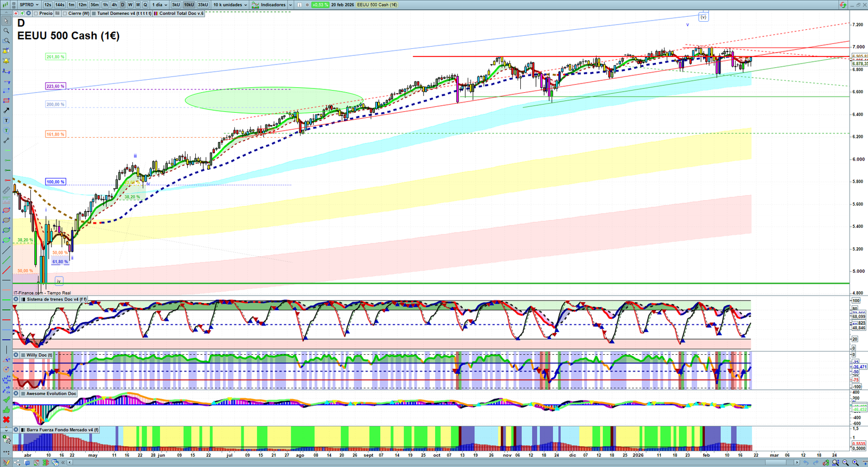Toggle the Precio checkbox
The image size is (868, 467).
pos(36,13)
